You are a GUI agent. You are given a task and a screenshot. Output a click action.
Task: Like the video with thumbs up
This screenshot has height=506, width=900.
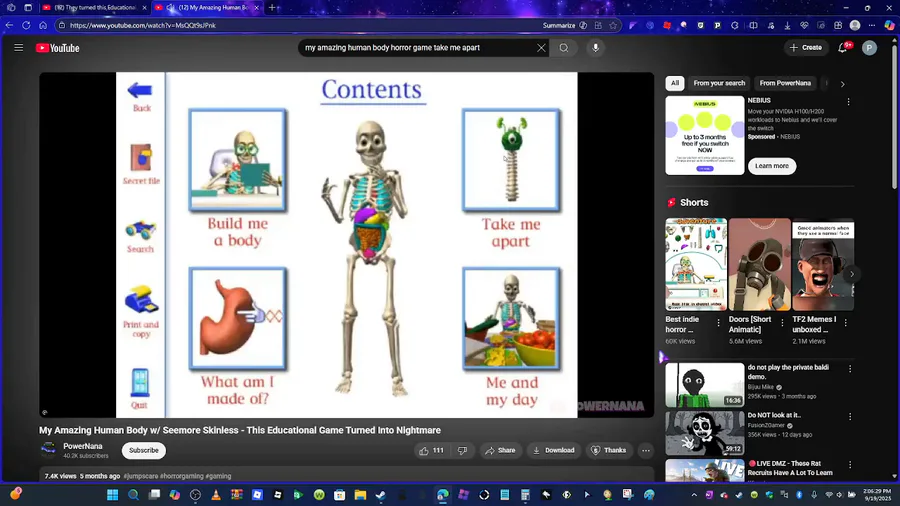[x=430, y=450]
